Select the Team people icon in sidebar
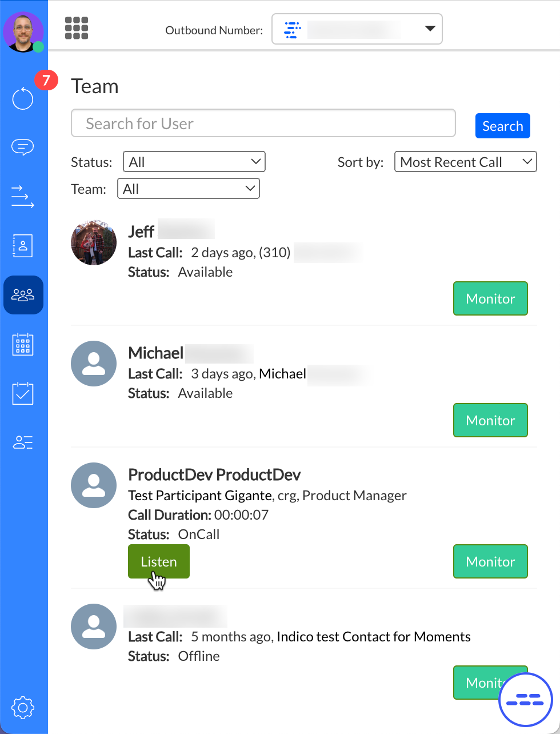The width and height of the screenshot is (560, 734). point(23,295)
